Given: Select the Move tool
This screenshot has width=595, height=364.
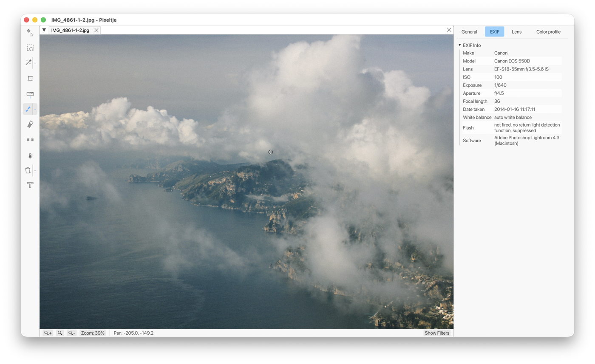Looking at the screenshot, I should click(x=30, y=32).
